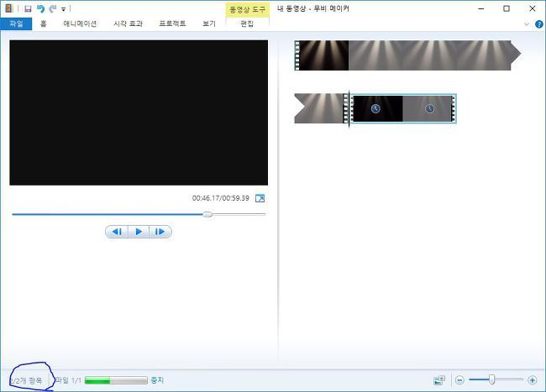Undo the last action
Viewport: 546px width, 392px height.
(x=40, y=8)
